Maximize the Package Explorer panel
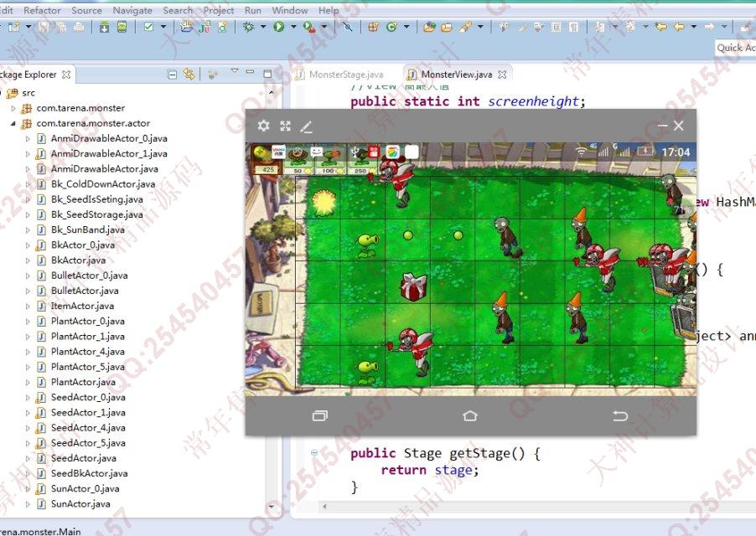756x536 pixels. coord(268,74)
